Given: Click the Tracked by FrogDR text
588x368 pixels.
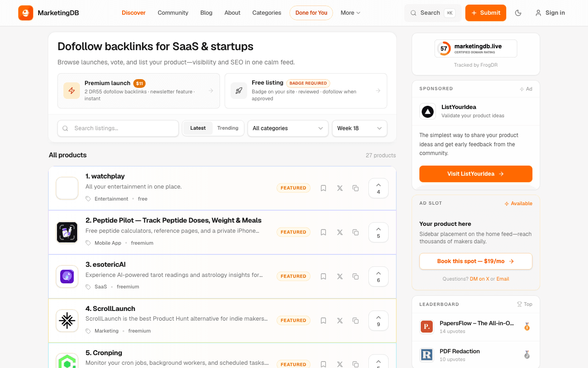Looking at the screenshot, I should click(476, 65).
